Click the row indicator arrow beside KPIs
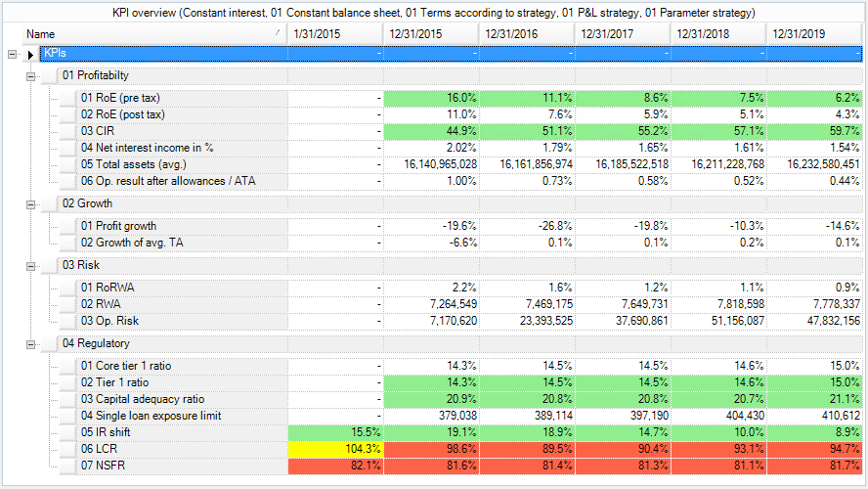Image resolution: width=868 pixels, height=489 pixels. (x=31, y=53)
